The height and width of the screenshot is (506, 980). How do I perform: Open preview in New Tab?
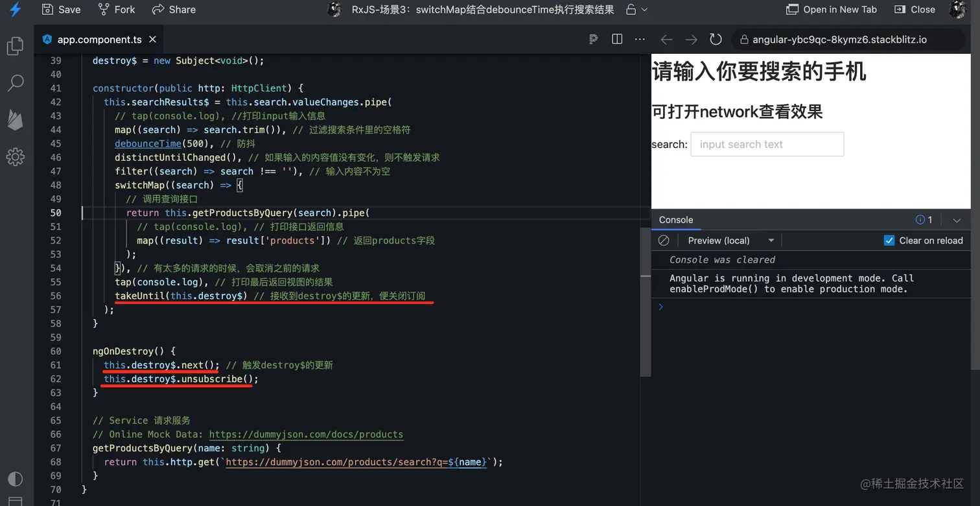pos(832,10)
